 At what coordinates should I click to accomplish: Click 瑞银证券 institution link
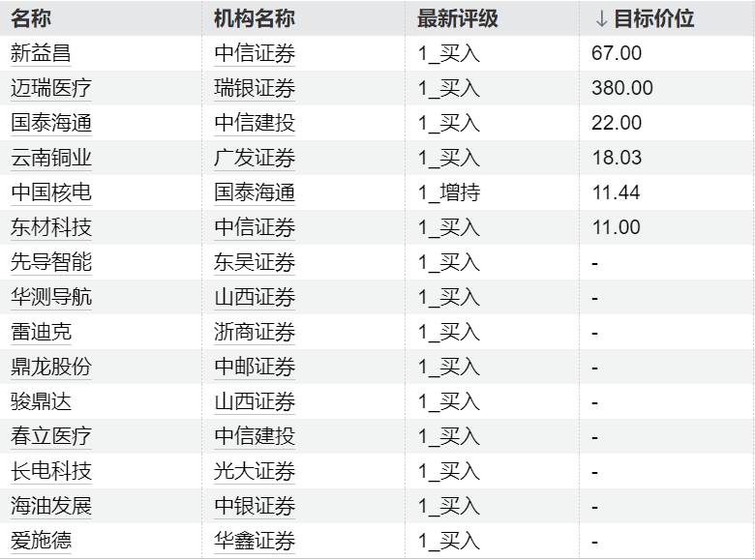tap(255, 88)
